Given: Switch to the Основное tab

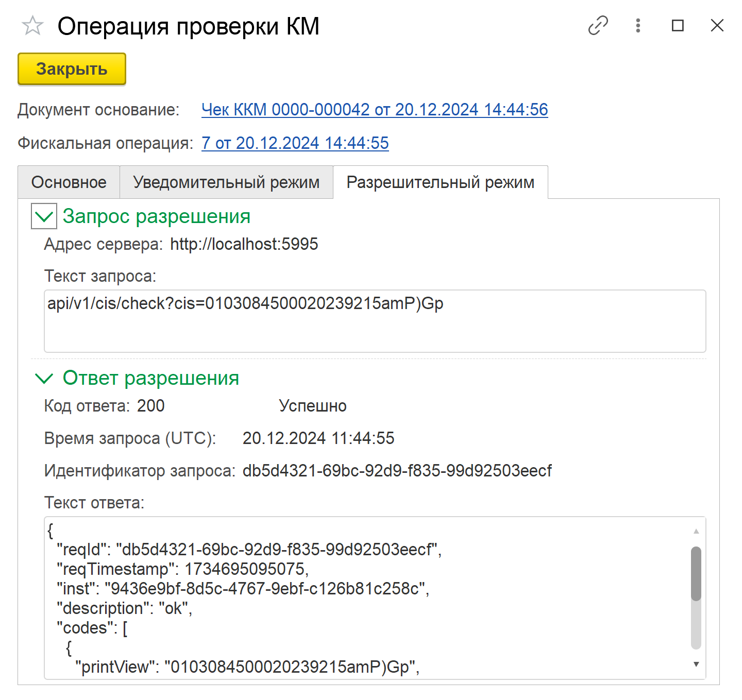Looking at the screenshot, I should coord(69,182).
